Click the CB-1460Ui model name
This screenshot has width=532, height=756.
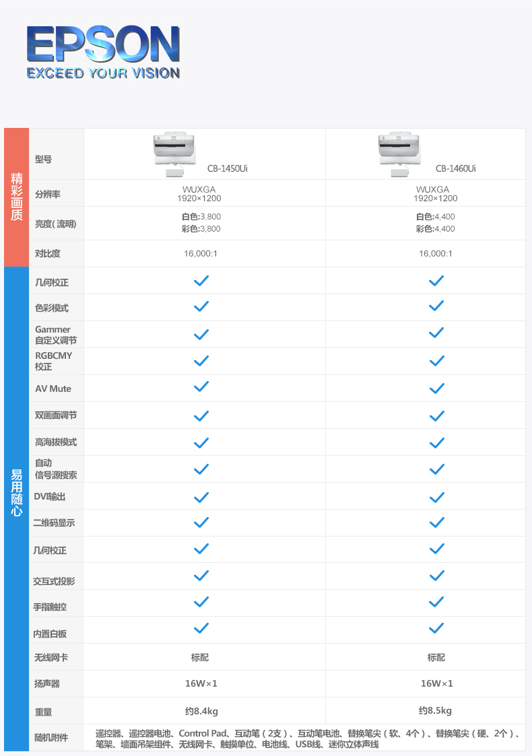click(x=455, y=168)
